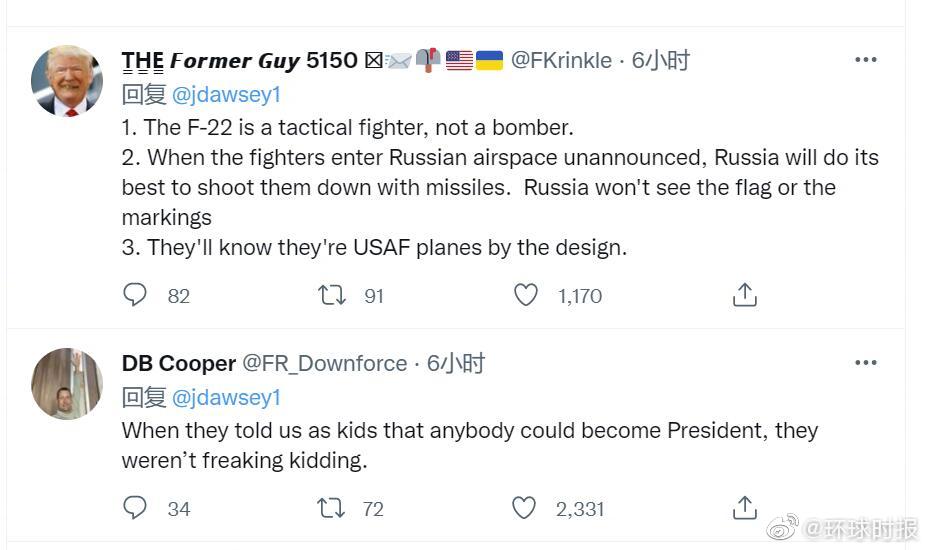
Task: Share DB Cooper's tweet
Action: (x=744, y=508)
